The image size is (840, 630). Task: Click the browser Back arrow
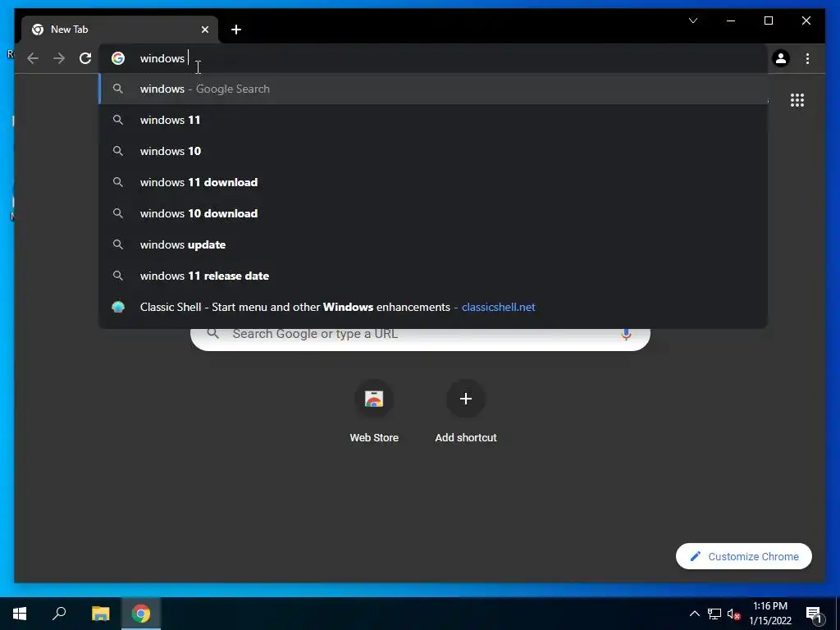[x=33, y=58]
